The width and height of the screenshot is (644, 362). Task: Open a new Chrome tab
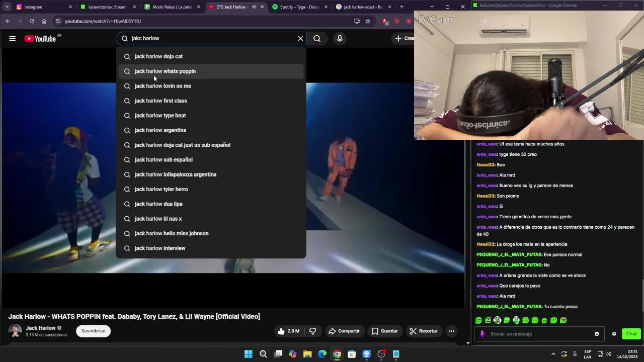[401, 7]
